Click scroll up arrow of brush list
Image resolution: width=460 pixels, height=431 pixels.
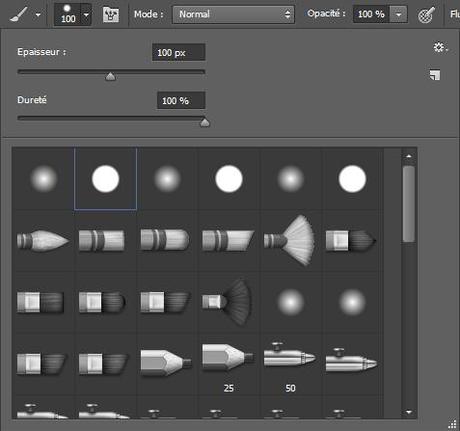409,156
